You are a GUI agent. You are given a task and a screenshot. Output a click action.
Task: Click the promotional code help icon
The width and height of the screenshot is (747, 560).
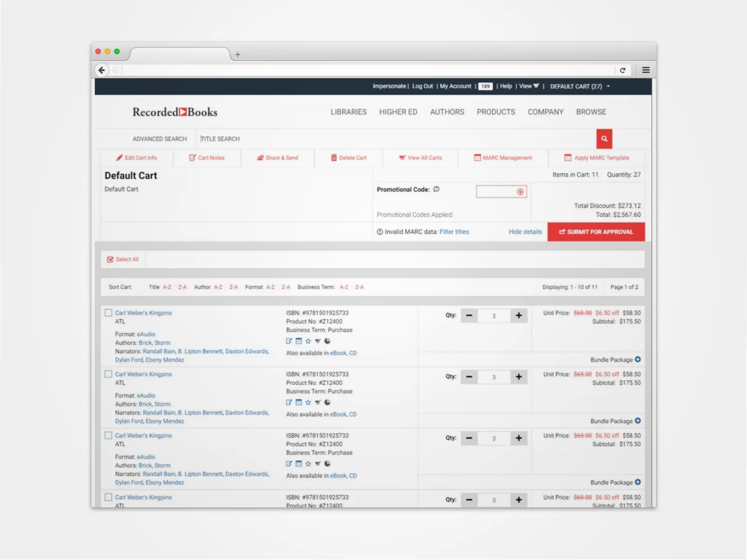pos(437,189)
